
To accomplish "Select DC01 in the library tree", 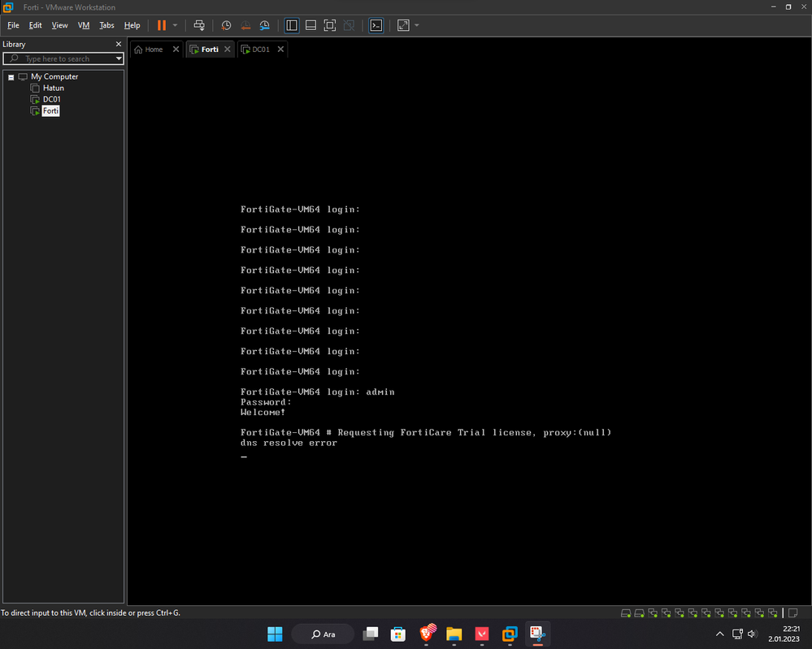I will click(x=51, y=99).
